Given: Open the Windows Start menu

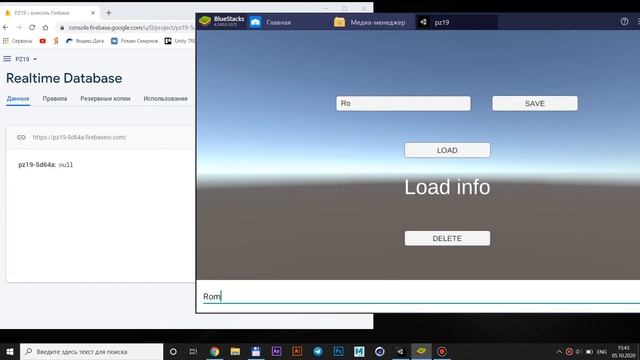Looking at the screenshot, I should click(10, 351).
